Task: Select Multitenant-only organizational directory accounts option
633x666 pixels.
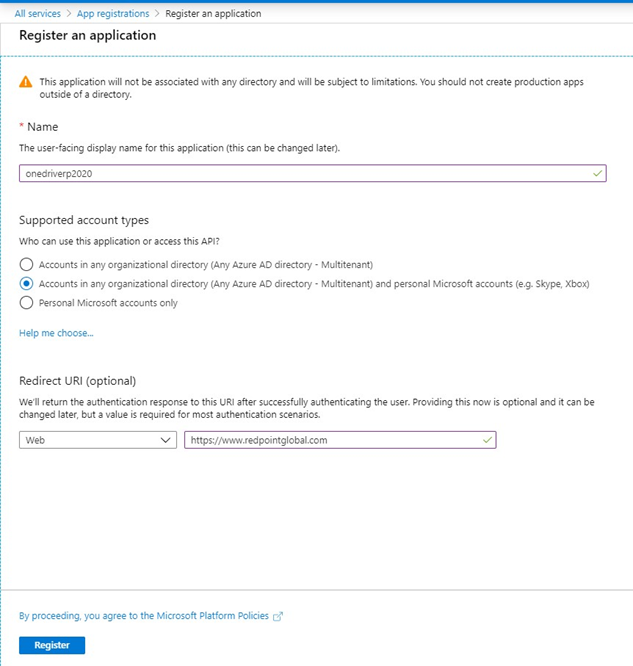Action: (26, 264)
